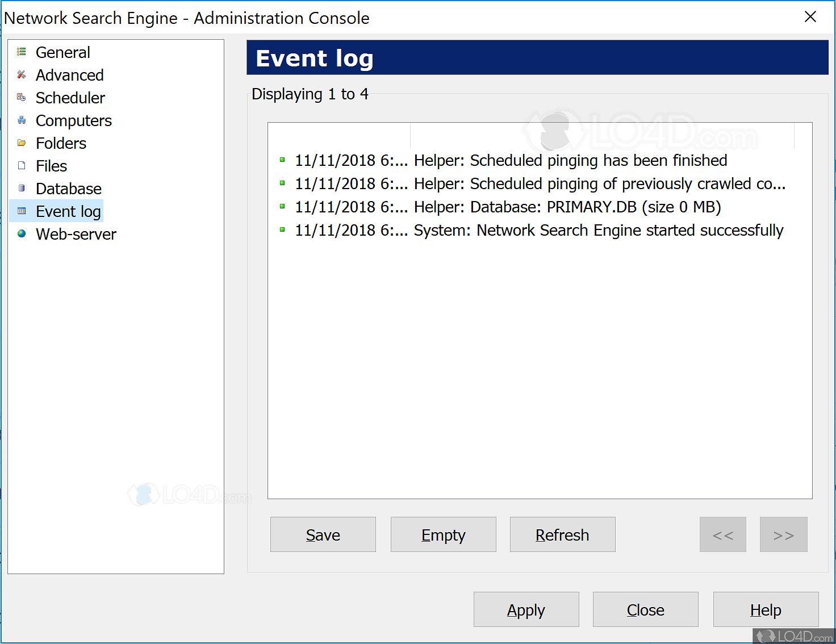Select the Computers icon in sidebar
This screenshot has width=836, height=644.
point(21,120)
